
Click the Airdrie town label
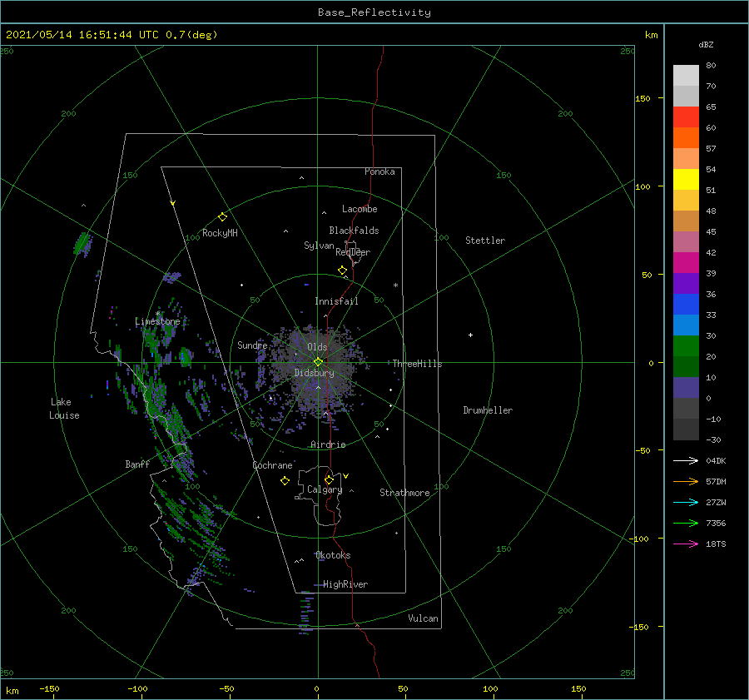point(328,444)
